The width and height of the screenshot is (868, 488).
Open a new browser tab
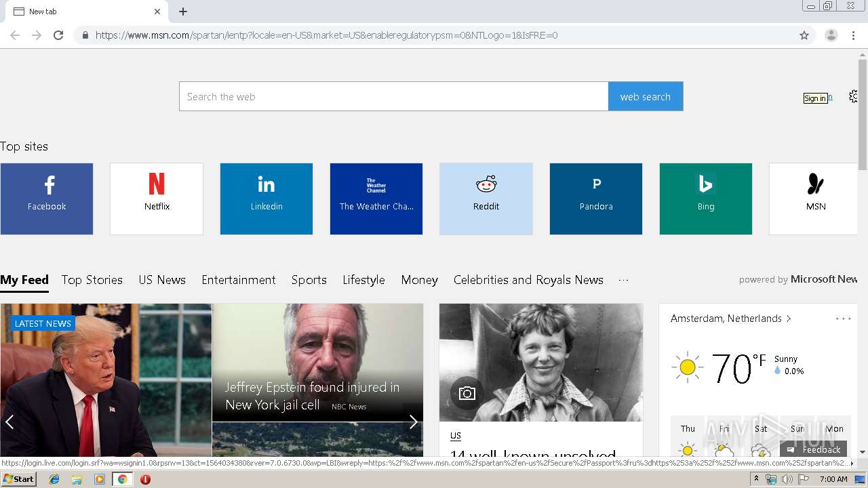tap(183, 12)
